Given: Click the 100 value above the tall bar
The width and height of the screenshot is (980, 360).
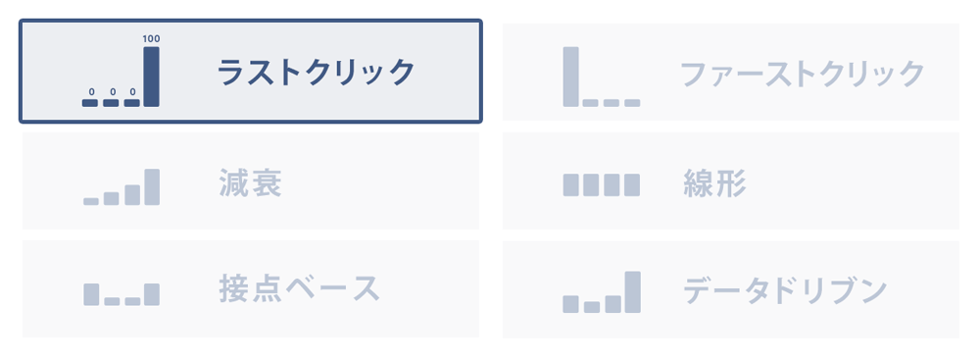Looking at the screenshot, I should click(x=151, y=39).
